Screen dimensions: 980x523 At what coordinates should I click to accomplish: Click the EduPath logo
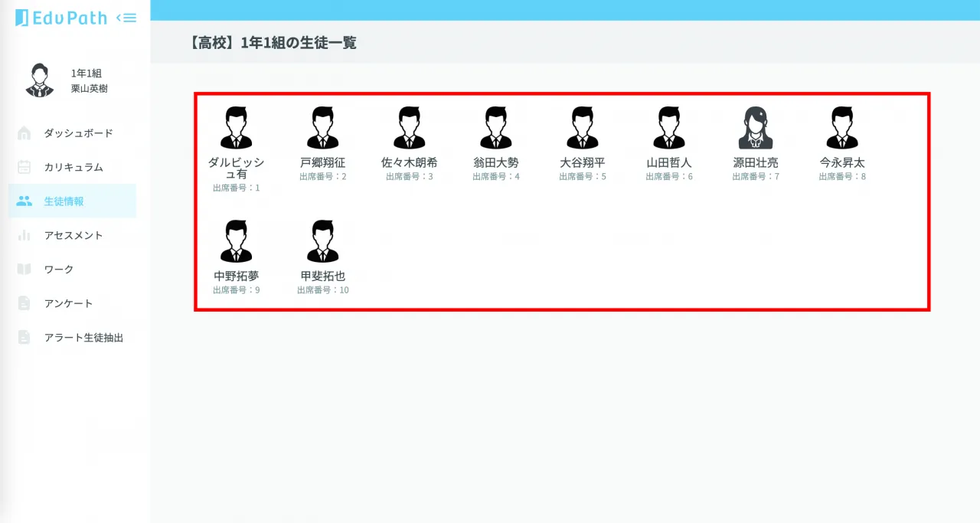click(x=61, y=18)
